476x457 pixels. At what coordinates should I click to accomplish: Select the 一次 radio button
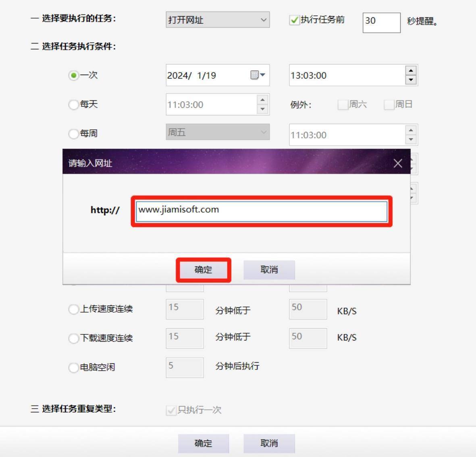tap(73, 75)
